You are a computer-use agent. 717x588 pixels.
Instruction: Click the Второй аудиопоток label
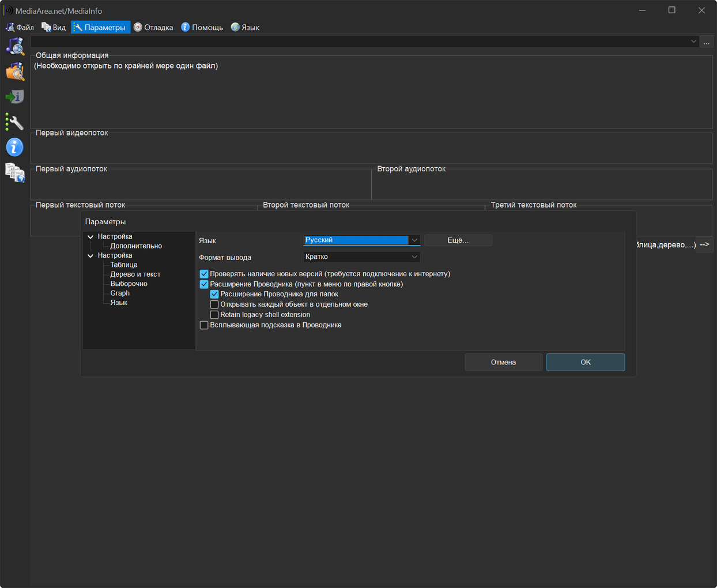[x=412, y=169]
